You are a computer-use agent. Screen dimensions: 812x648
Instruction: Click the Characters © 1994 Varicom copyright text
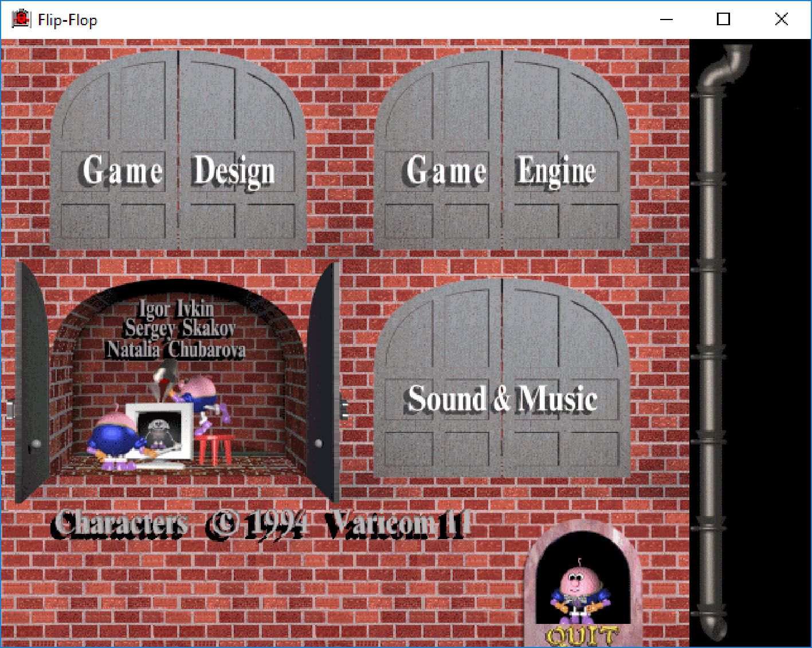pyautogui.click(x=262, y=525)
